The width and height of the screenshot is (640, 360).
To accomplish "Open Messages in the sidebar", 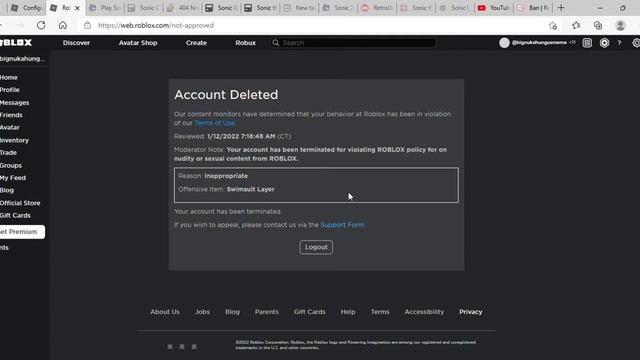I will click(14, 102).
